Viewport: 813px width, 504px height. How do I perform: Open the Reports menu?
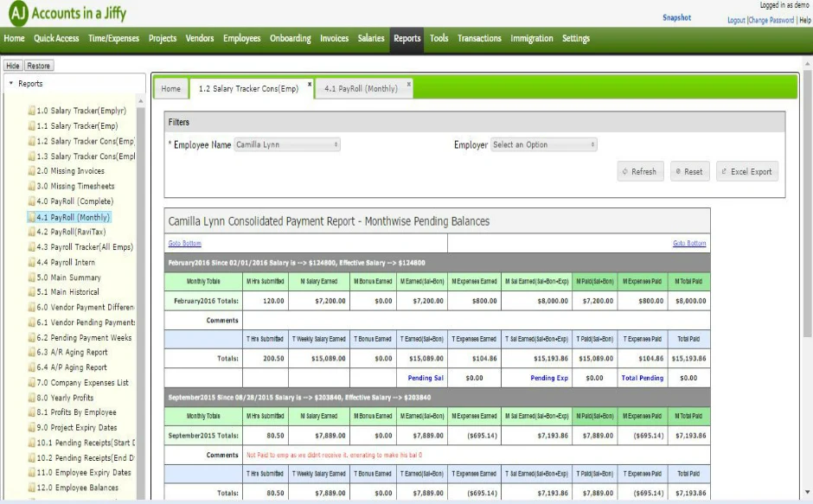coord(407,40)
